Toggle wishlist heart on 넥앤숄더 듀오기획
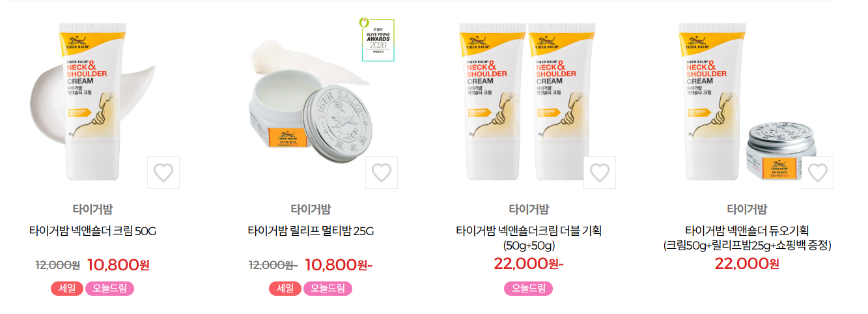Screen dimensions: 868x314 point(817,173)
